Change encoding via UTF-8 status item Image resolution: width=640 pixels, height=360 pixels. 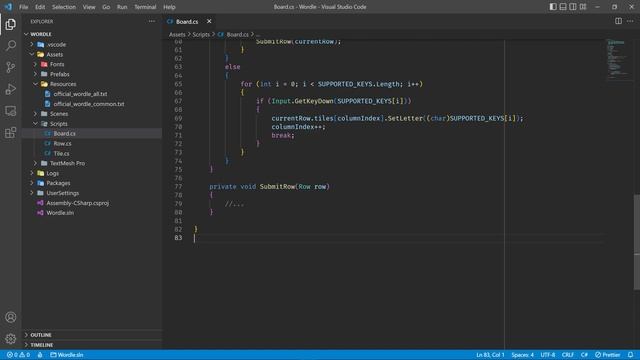pos(548,355)
